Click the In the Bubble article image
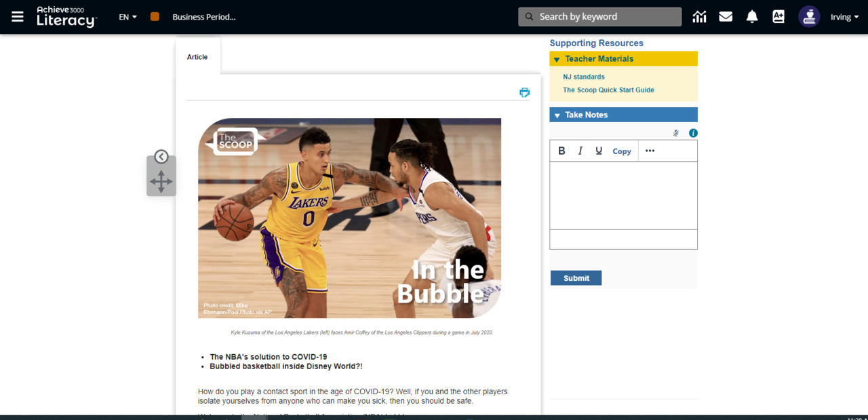 click(x=349, y=218)
